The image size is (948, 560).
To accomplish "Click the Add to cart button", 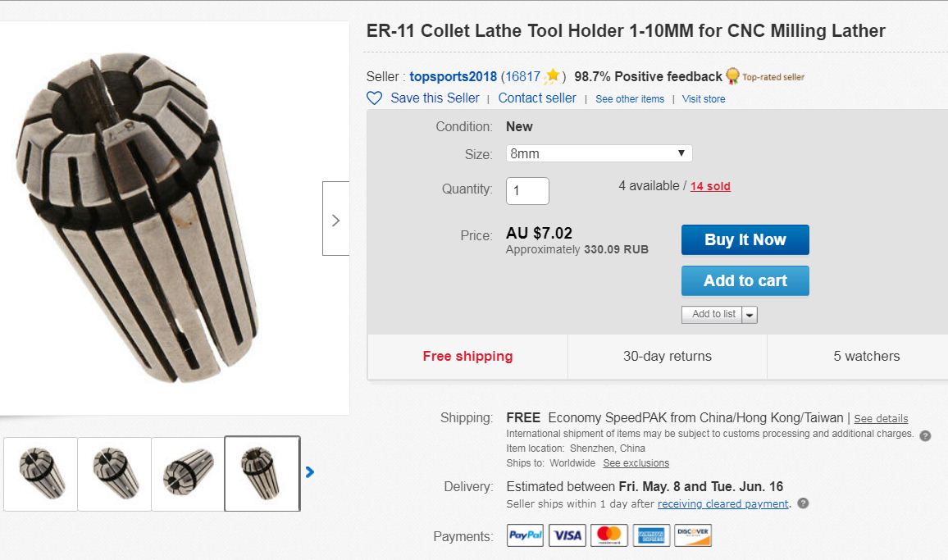I will (x=745, y=280).
